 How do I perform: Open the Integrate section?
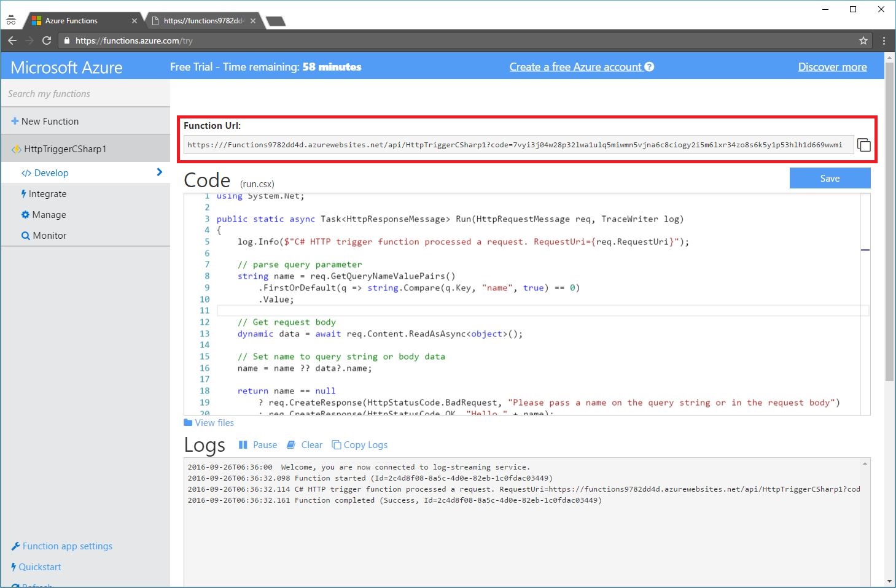(x=47, y=194)
